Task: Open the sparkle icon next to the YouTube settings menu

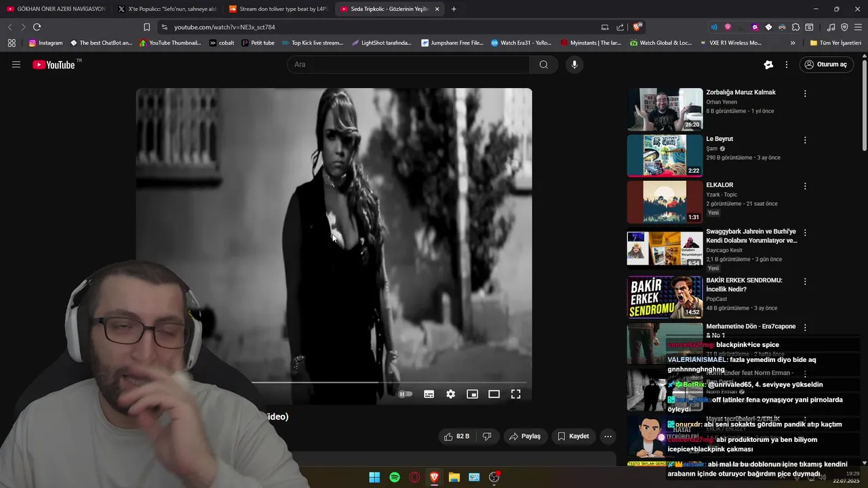Action: pyautogui.click(x=768, y=64)
